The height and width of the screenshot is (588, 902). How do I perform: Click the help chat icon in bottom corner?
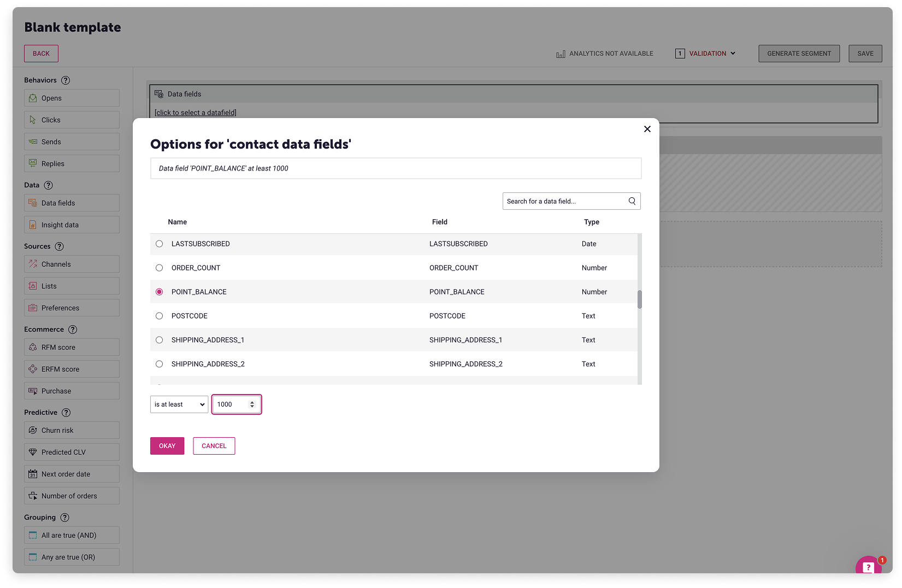pyautogui.click(x=868, y=567)
